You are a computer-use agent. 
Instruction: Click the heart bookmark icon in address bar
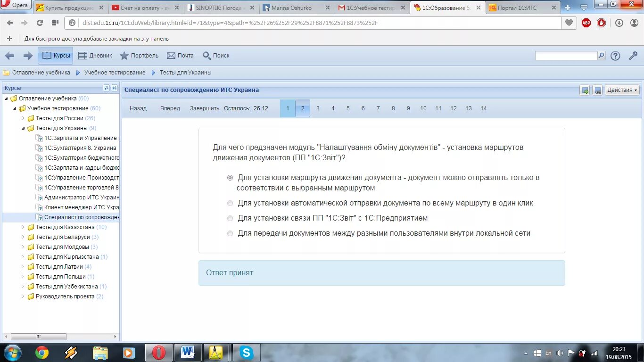[x=569, y=23]
